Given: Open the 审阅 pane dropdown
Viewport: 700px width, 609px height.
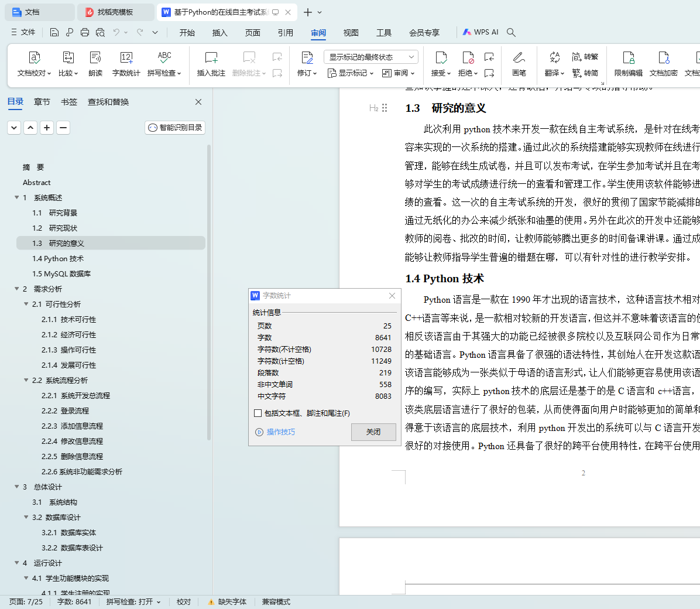Looking at the screenshot, I should coord(399,73).
